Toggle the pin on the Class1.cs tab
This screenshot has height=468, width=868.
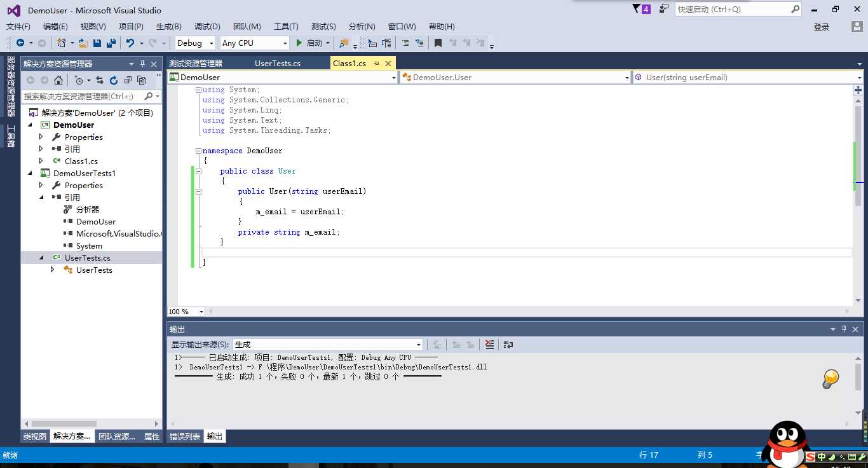(376, 63)
